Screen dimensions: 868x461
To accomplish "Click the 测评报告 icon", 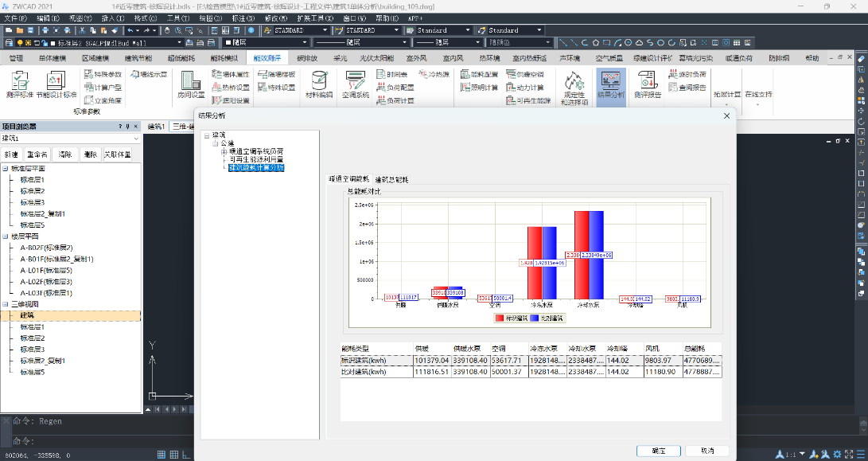I will click(648, 84).
